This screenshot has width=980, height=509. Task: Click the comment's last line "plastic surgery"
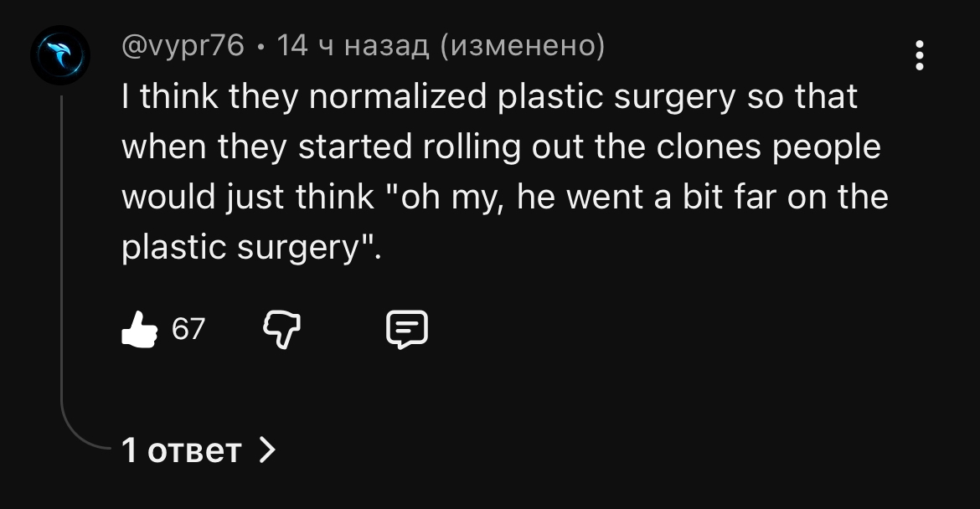(251, 247)
